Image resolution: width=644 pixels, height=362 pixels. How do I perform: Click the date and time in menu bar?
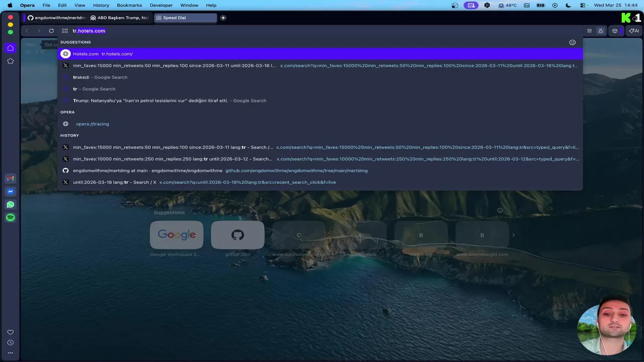tap(616, 5)
